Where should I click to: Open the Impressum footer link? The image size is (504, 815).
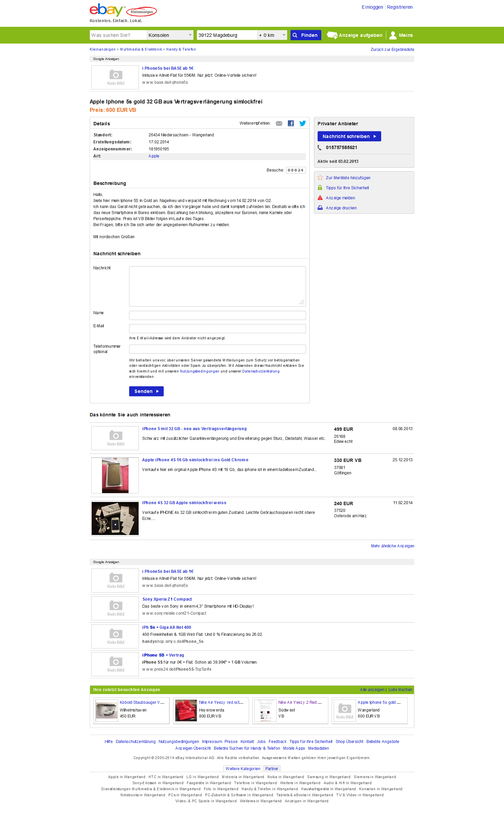coord(212,742)
